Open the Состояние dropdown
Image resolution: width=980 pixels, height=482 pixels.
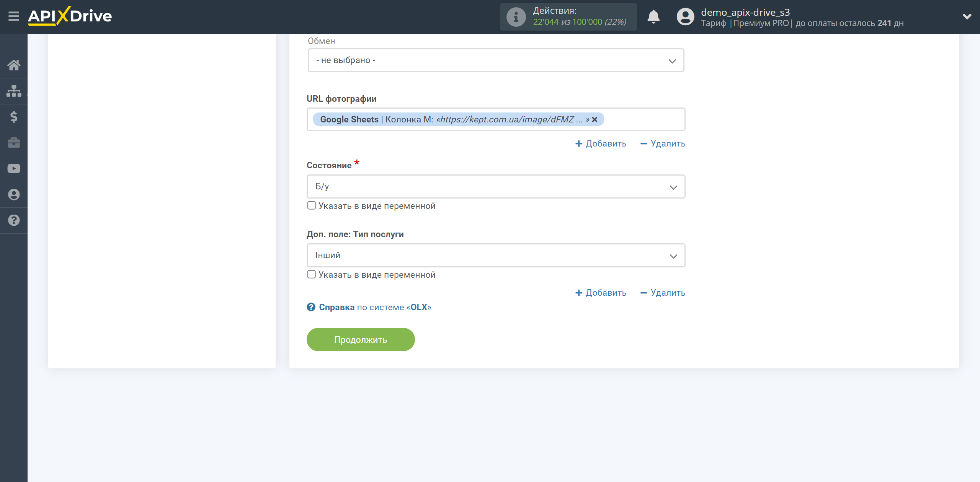[496, 187]
